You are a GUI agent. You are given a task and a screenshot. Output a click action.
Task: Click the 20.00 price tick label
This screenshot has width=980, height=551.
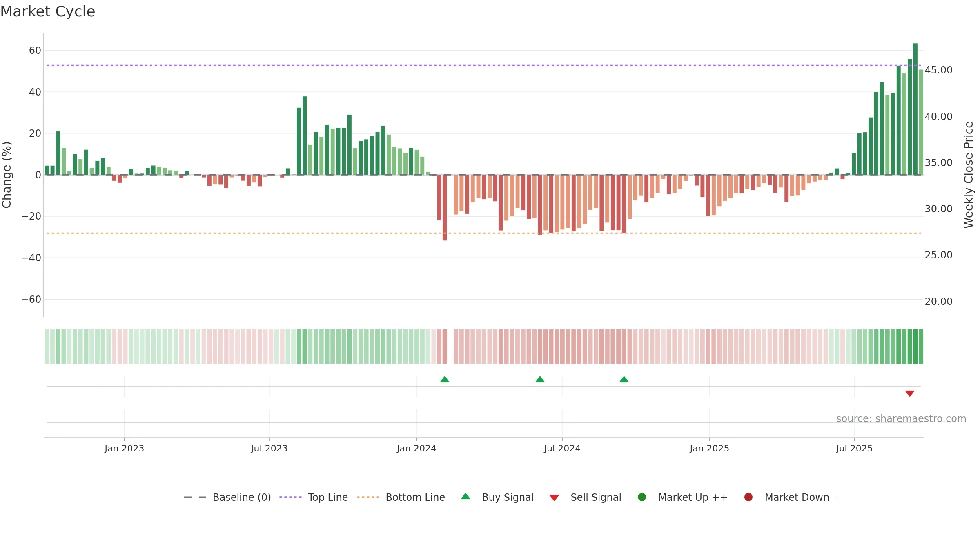coord(938,302)
